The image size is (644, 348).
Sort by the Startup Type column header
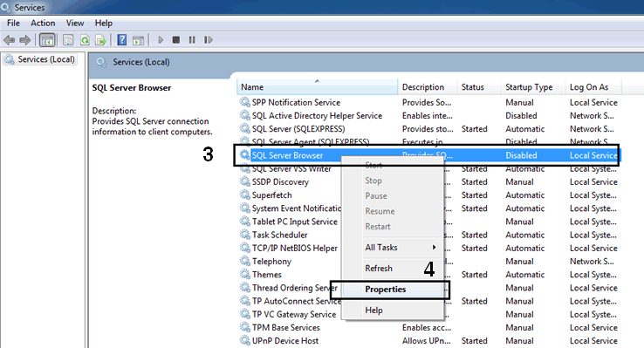tap(532, 87)
